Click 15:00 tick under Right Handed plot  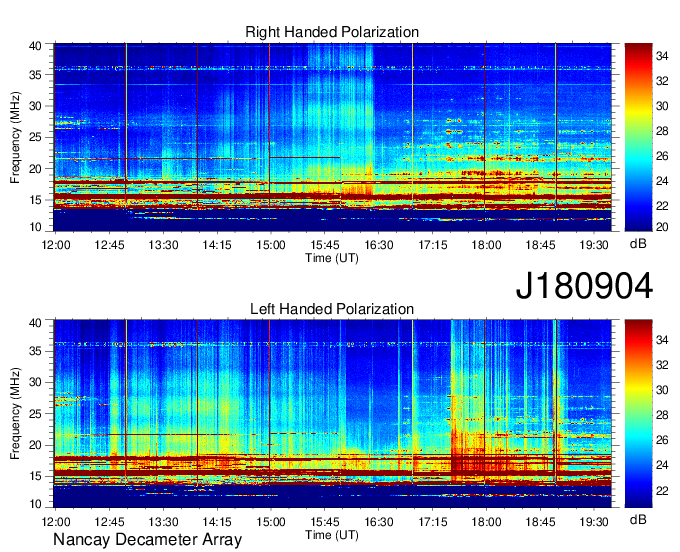(271, 245)
